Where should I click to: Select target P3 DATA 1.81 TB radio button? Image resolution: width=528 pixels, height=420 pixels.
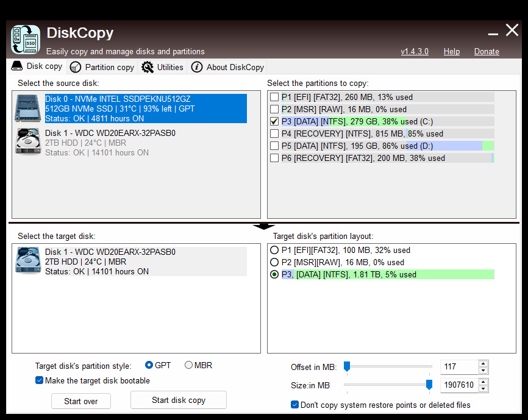274,274
